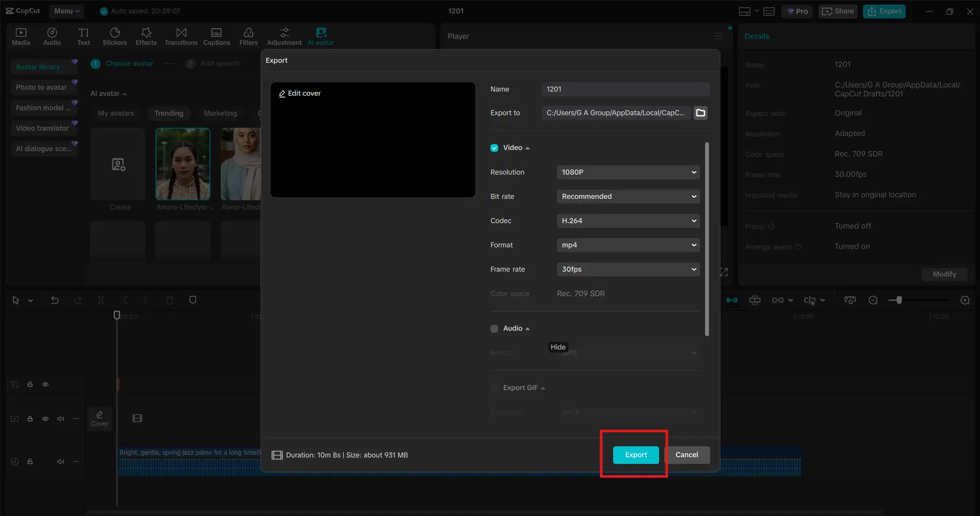Open the Stickers panel
The image size is (980, 516).
(x=114, y=36)
